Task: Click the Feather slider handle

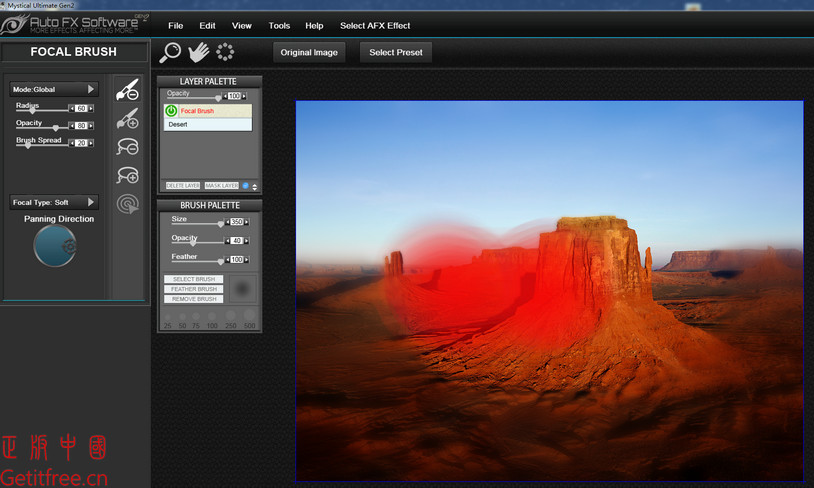Action: tap(221, 261)
